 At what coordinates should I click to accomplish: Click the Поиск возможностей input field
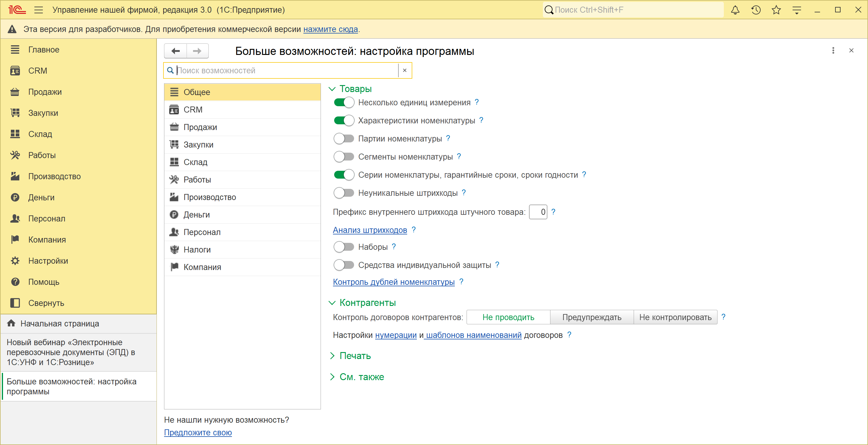287,71
